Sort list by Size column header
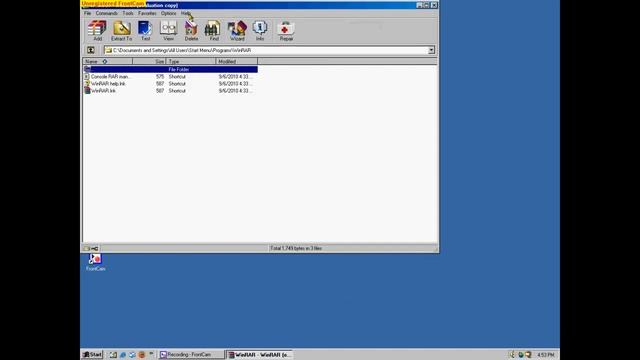This screenshot has height=360, width=640. [149, 61]
